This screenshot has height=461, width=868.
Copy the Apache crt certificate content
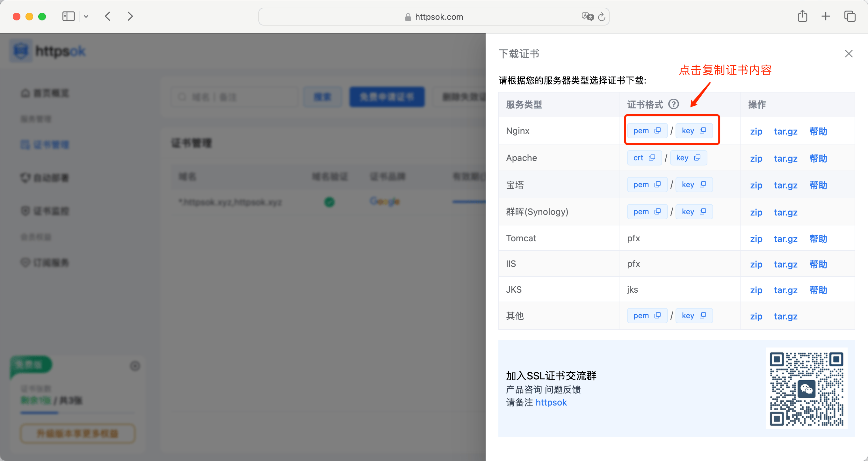[644, 158]
